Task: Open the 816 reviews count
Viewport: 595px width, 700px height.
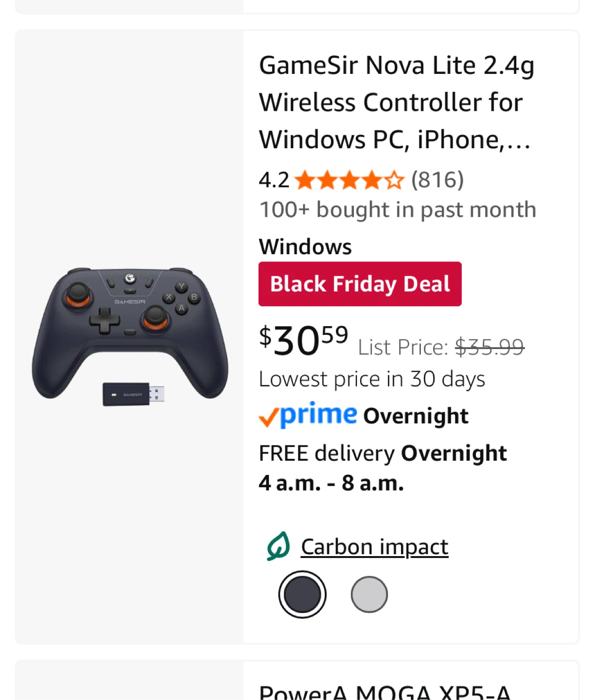Action: coord(437,180)
